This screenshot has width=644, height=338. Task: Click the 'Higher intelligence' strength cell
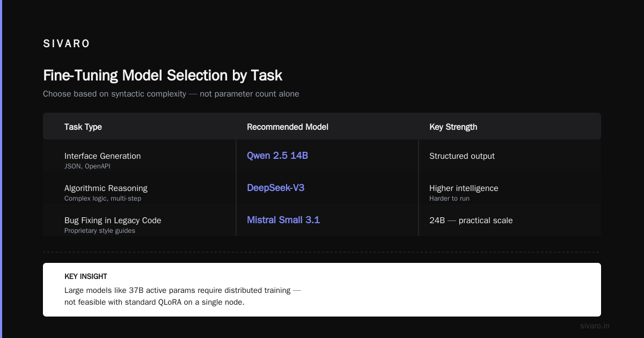(x=464, y=188)
